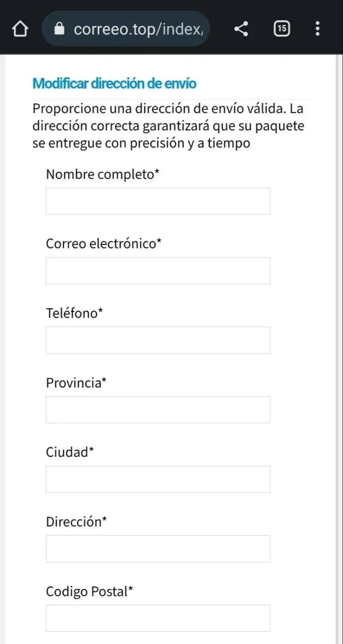Click the 'Correo electrónico*' label

click(104, 244)
